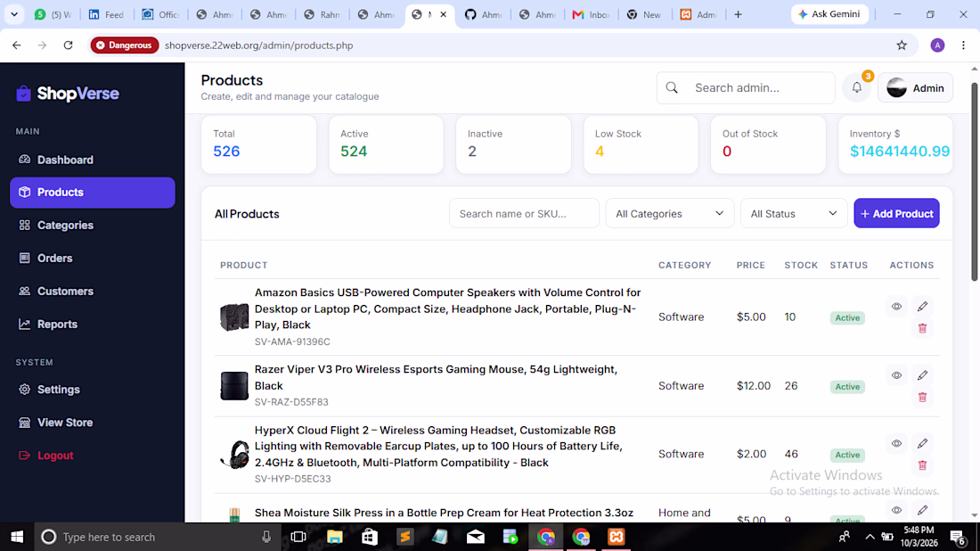
Task: Bookmark this page with the star icon
Action: (x=902, y=45)
